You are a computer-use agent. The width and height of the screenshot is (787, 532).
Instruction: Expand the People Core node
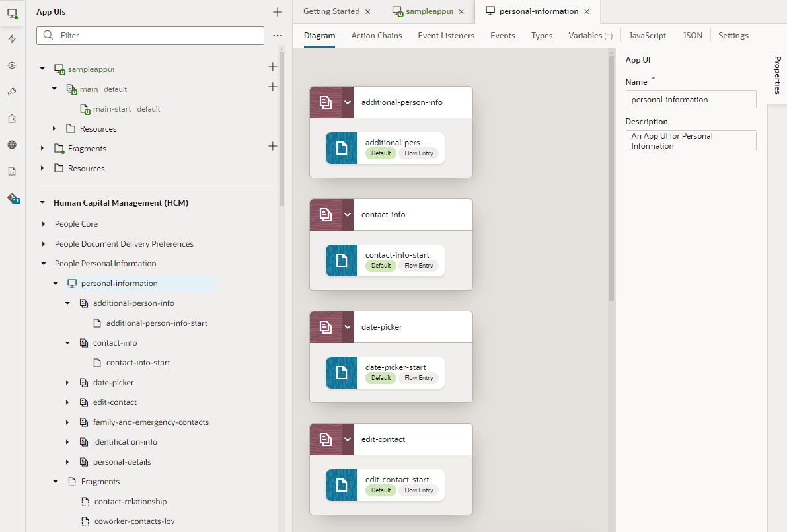point(43,224)
